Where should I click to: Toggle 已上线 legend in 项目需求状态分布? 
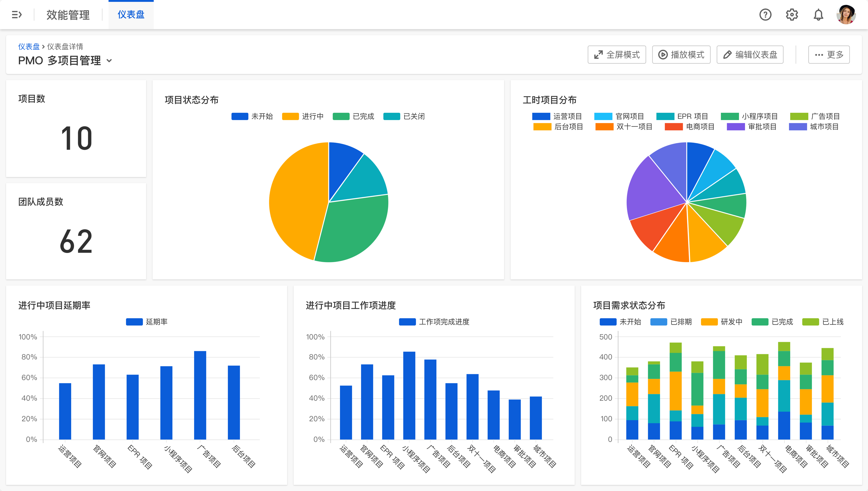click(823, 322)
